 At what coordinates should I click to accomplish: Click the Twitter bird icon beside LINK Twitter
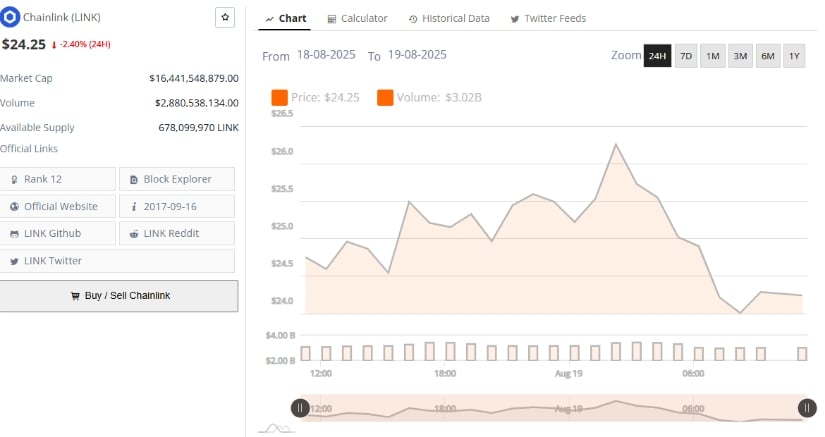(x=14, y=261)
